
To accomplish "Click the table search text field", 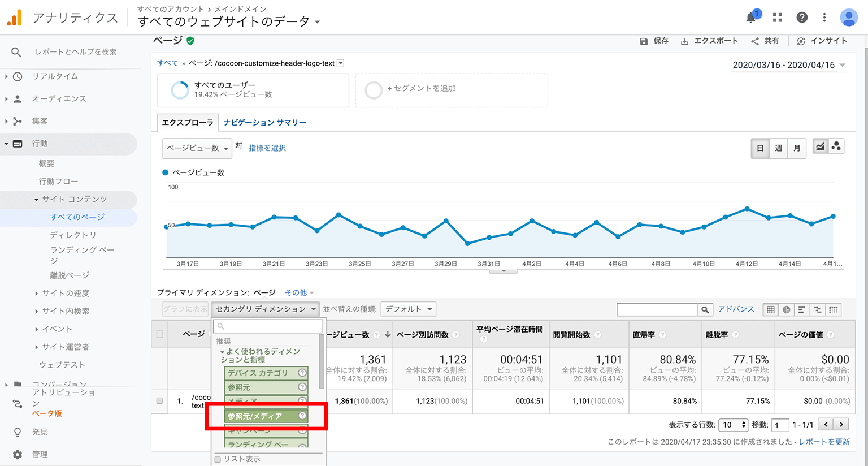I will [x=657, y=309].
